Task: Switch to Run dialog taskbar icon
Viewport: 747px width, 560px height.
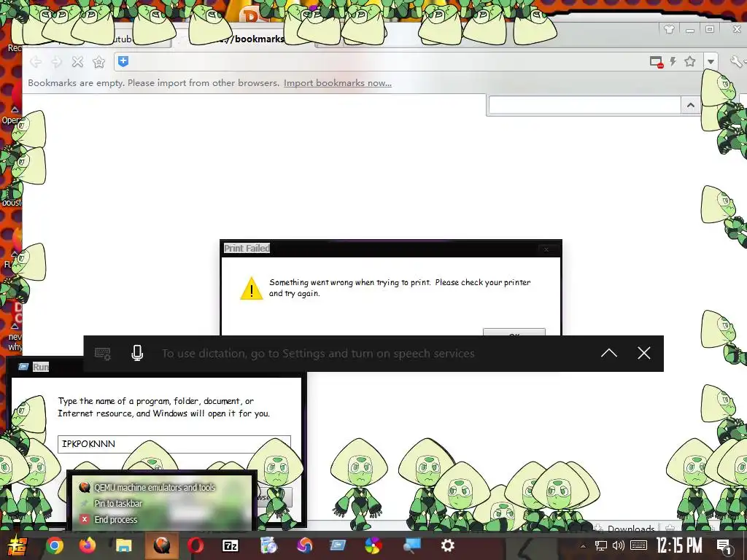Action: tap(338, 545)
